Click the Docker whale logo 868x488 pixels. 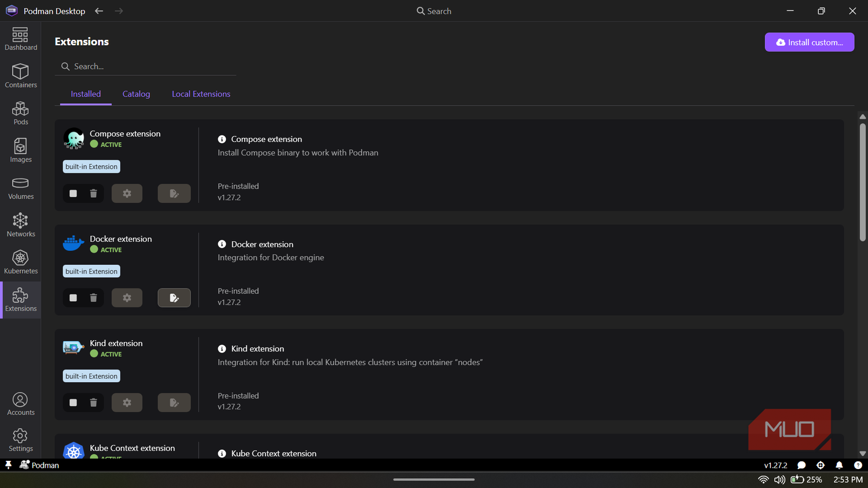coord(73,243)
